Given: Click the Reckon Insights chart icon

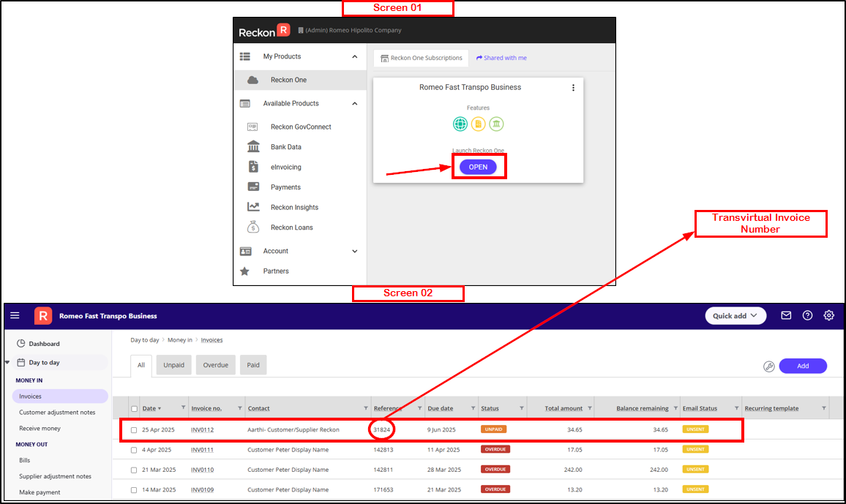Looking at the screenshot, I should [253, 207].
